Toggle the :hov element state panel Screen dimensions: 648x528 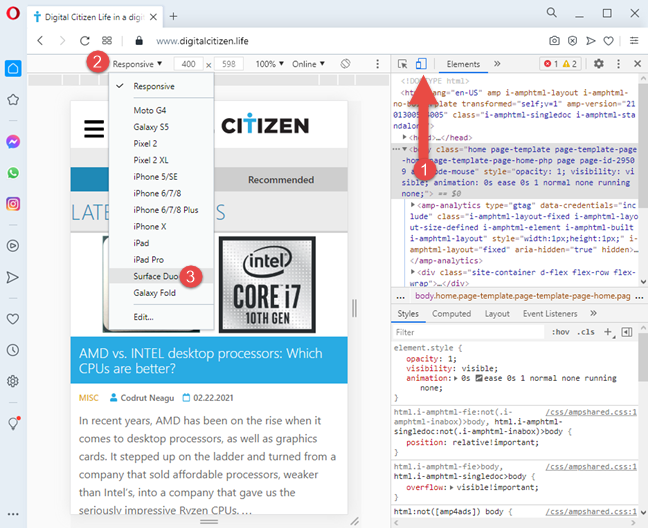click(560, 332)
